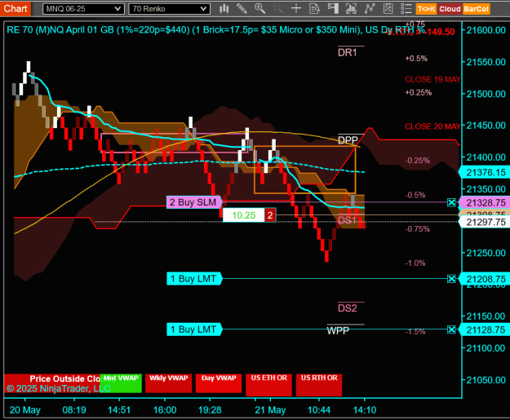Click the 21328.75 order price tag

click(x=484, y=202)
